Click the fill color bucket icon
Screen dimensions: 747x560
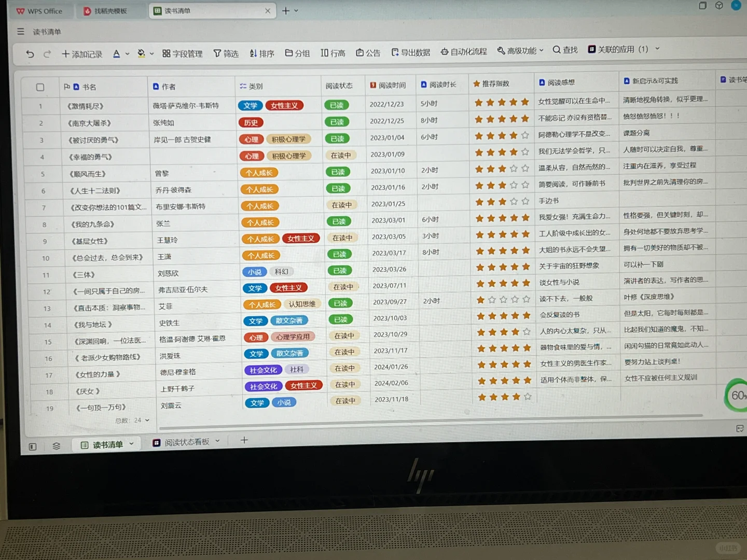point(141,53)
